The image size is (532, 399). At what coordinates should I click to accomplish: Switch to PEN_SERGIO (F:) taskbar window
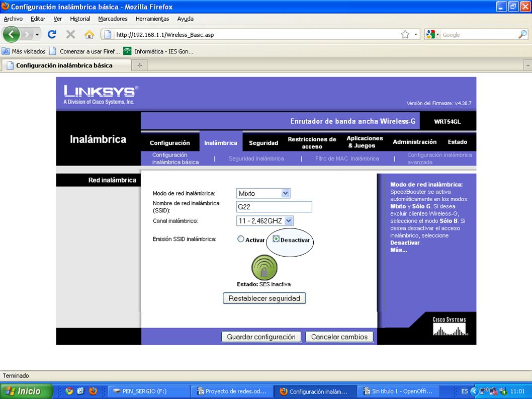click(149, 391)
